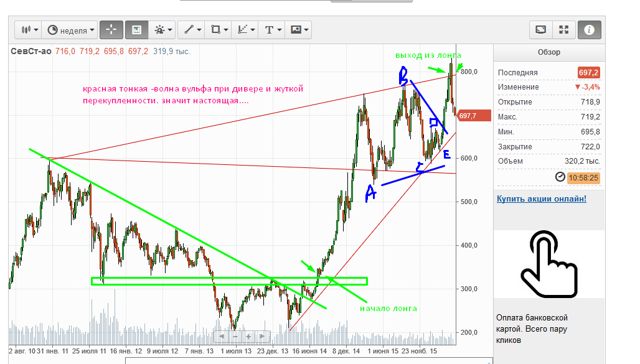
Task: Click the Обзор panel header
Action: tap(549, 52)
